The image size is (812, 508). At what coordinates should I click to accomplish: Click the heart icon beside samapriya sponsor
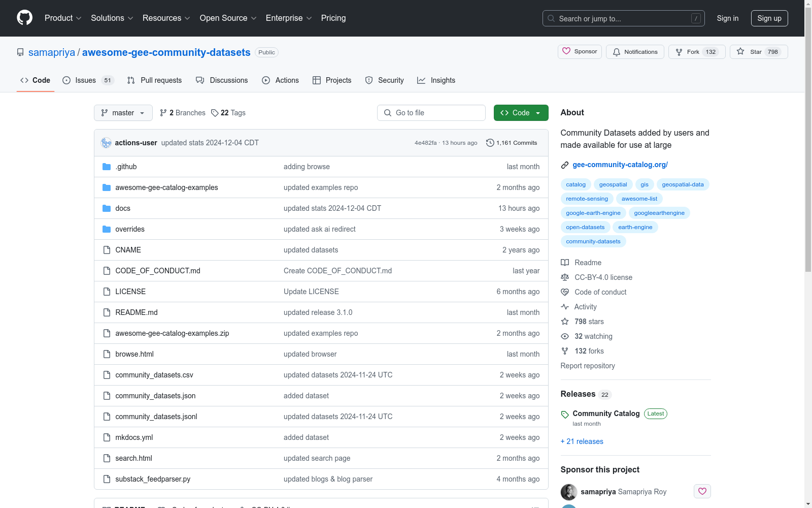point(702,491)
